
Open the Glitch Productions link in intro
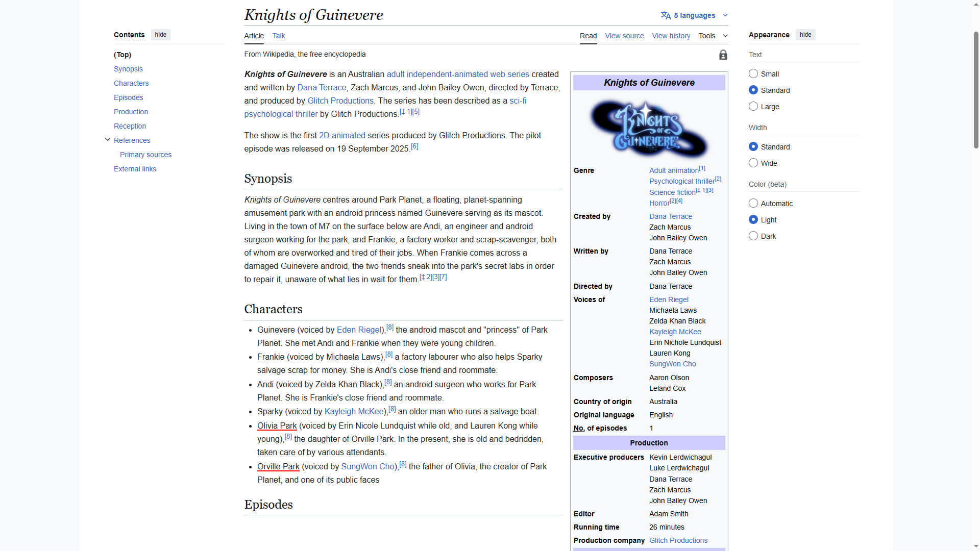[x=340, y=101]
